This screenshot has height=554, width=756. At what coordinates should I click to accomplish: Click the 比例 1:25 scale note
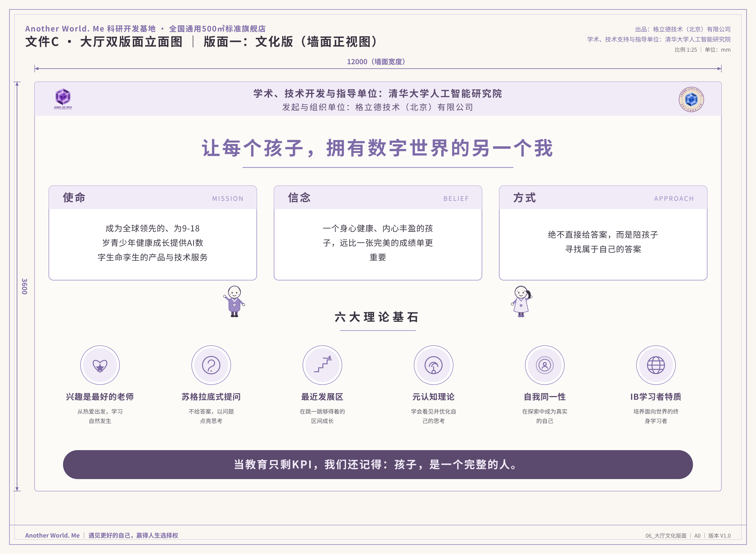(x=686, y=50)
